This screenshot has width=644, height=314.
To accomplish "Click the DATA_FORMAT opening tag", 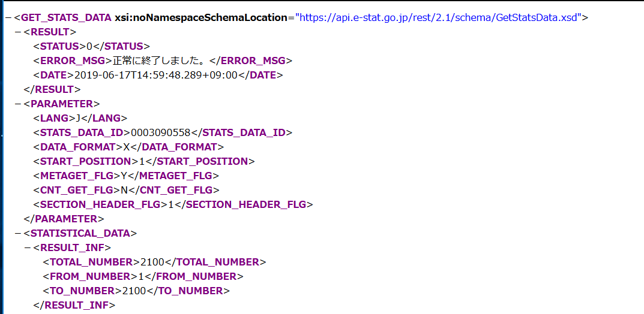I will pyautogui.click(x=77, y=147).
